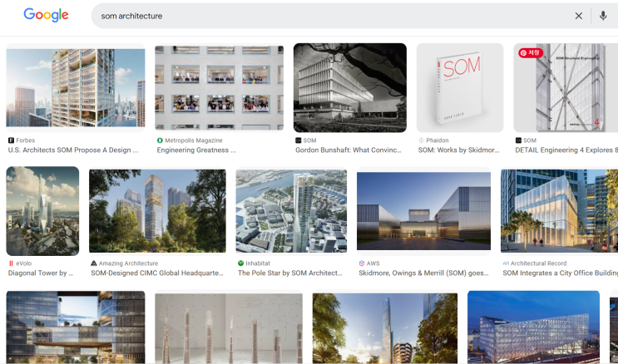This screenshot has height=364, width=618.
Task: Click the SOM favicon under Gordon Bunshaft image
Action: click(x=299, y=140)
